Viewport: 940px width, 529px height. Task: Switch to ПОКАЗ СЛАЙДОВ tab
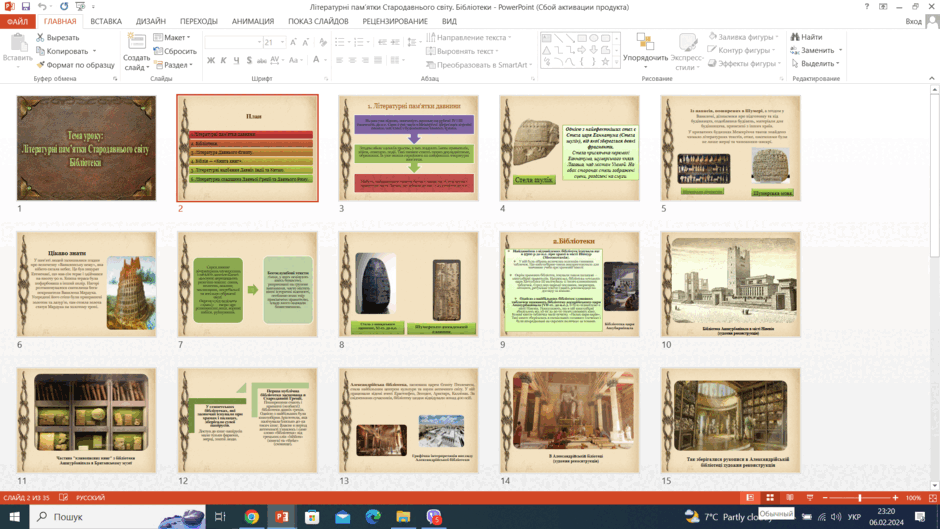(x=318, y=21)
